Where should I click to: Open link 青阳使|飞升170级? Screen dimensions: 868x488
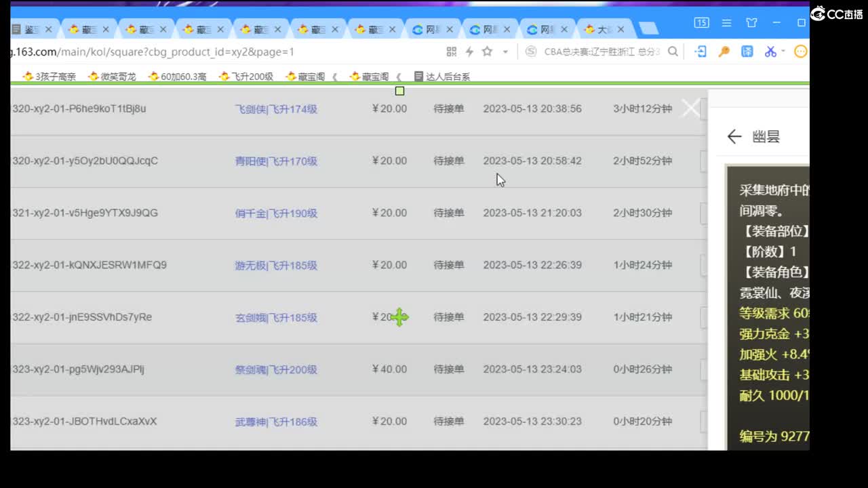pyautogui.click(x=276, y=161)
